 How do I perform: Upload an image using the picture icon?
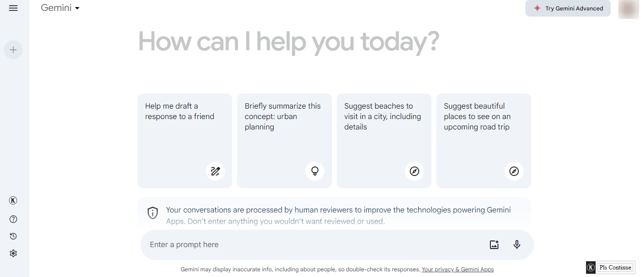tap(494, 245)
